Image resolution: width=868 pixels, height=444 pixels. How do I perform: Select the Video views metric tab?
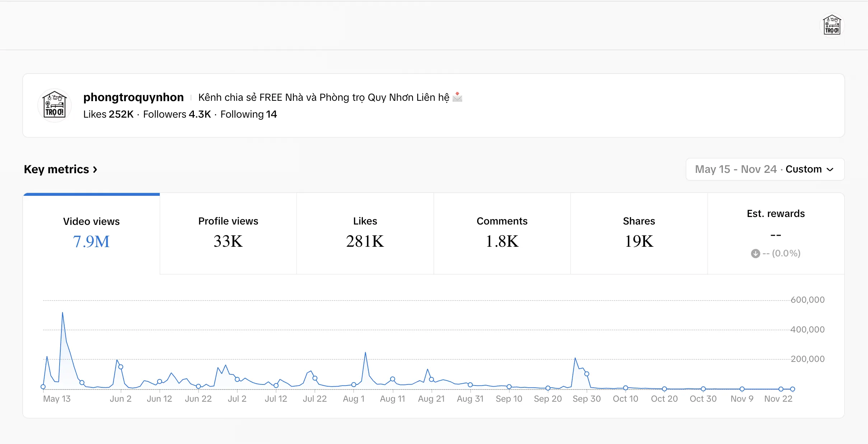click(x=92, y=234)
